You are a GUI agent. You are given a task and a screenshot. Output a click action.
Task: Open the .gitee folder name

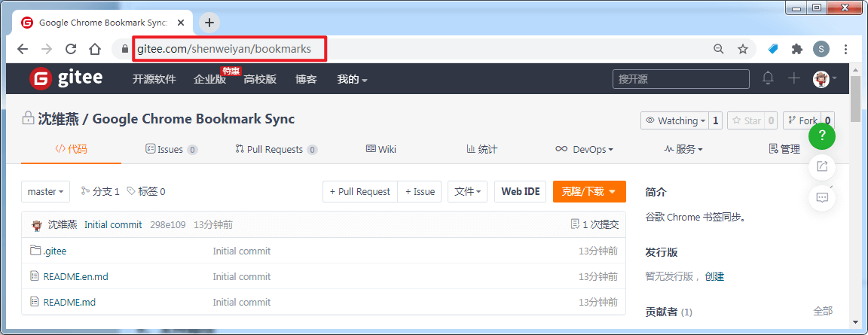pos(55,251)
